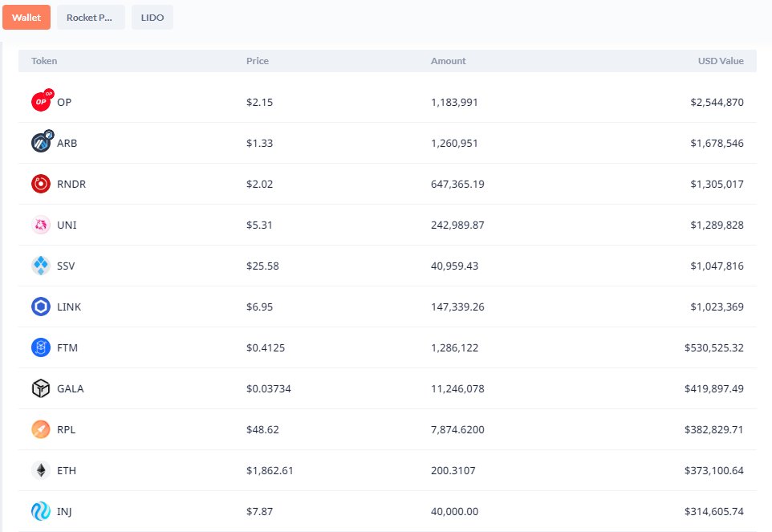Click the INJ price $7.87

(259, 511)
